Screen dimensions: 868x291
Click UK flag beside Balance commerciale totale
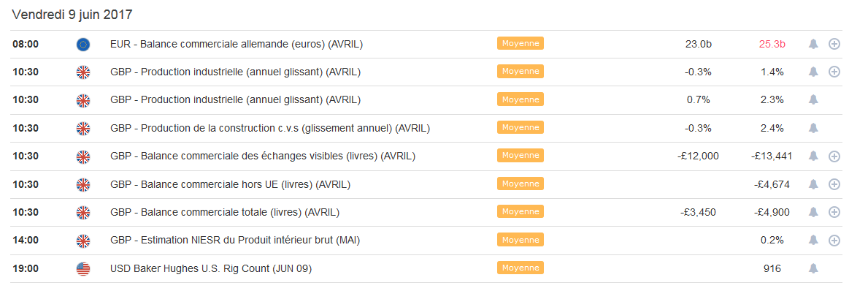[83, 212]
